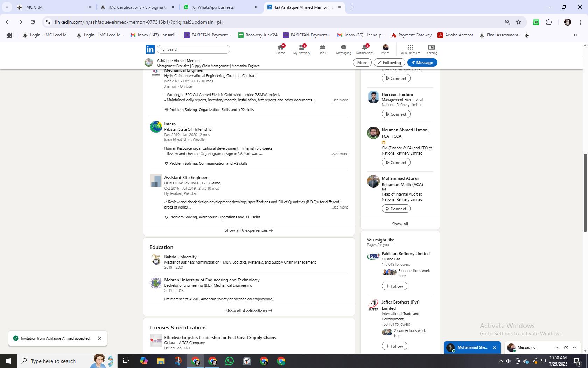Follow Pakistan Refinery Limited

394,286
